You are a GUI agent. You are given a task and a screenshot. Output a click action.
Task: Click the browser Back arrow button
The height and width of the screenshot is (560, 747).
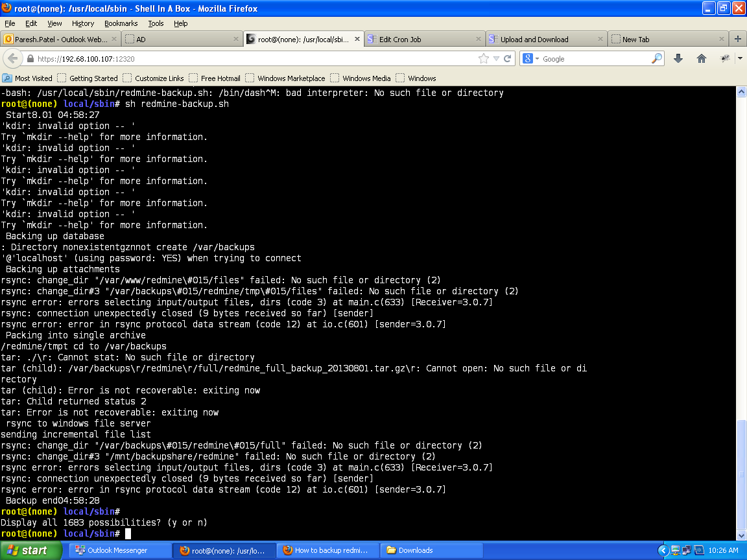12,58
